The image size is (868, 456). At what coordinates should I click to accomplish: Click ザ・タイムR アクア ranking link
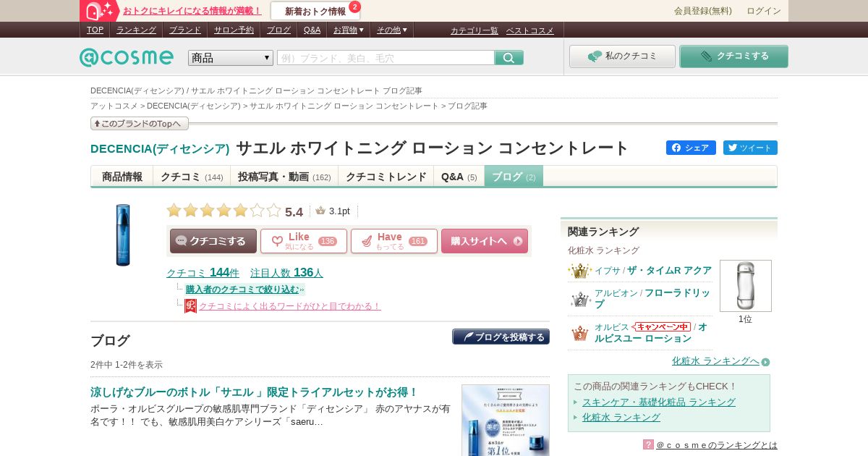669,270
